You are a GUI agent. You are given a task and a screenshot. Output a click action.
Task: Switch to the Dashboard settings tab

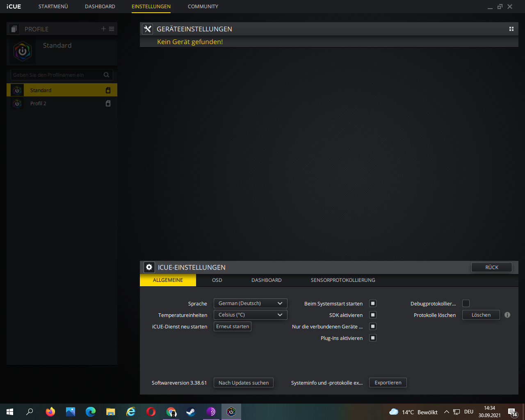click(267, 280)
